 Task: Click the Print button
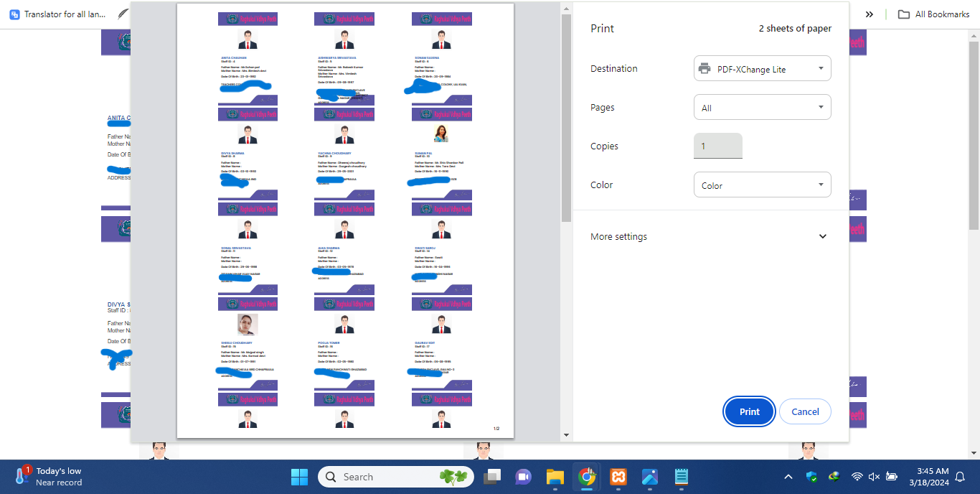tap(749, 411)
